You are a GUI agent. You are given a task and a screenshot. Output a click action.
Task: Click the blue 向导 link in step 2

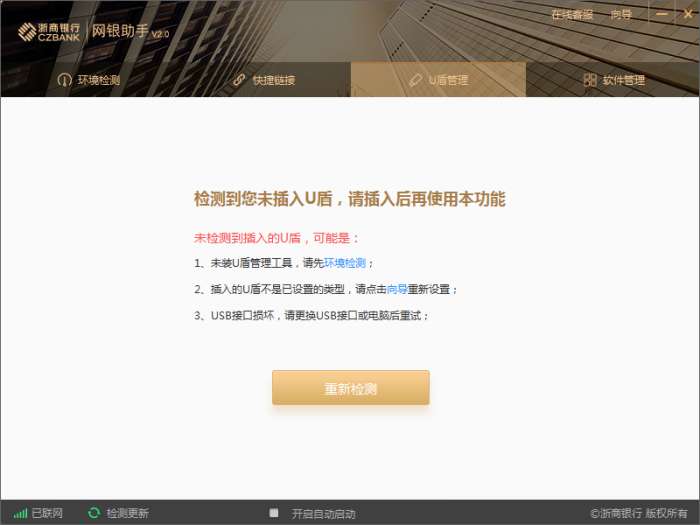point(397,289)
